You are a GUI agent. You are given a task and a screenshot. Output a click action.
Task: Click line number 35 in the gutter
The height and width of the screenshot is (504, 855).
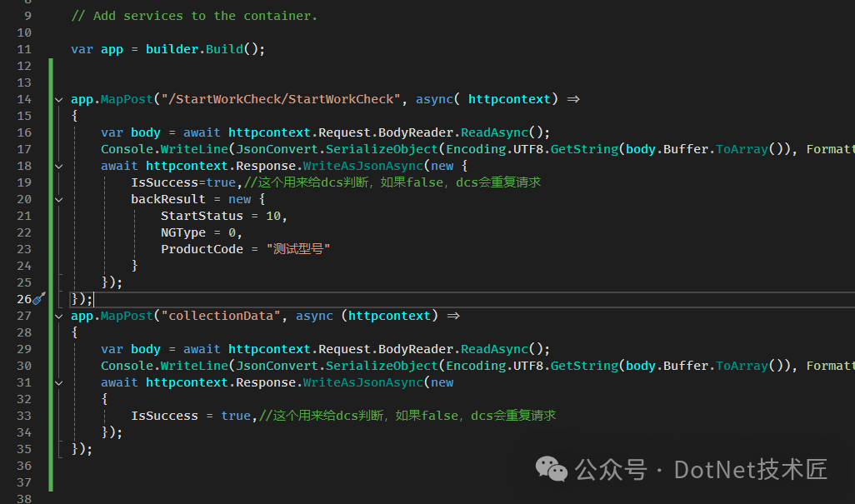(x=23, y=449)
